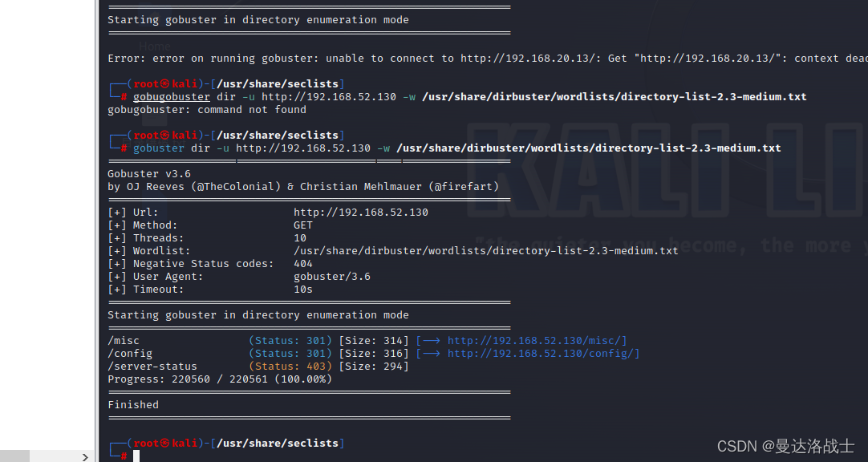The image size is (868, 462).
Task: Click the '[+] Timeout:' label
Action: coord(145,290)
